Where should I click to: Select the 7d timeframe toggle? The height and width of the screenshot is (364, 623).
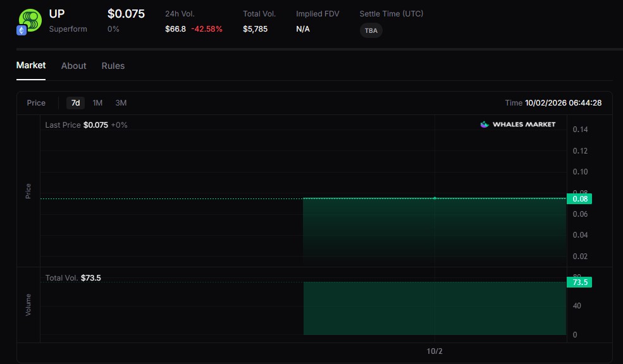coord(75,103)
